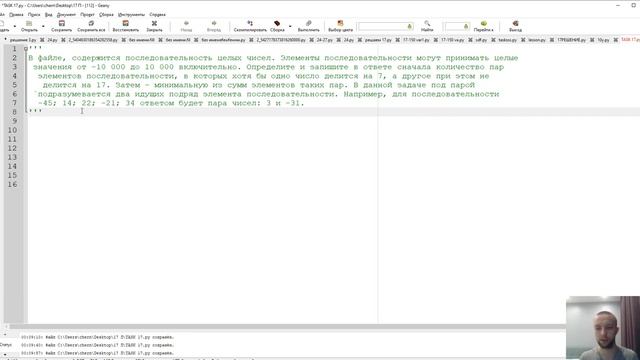Click the Найти (Find) magnifier icon
The height and width of the screenshot is (360, 640).
427,24
